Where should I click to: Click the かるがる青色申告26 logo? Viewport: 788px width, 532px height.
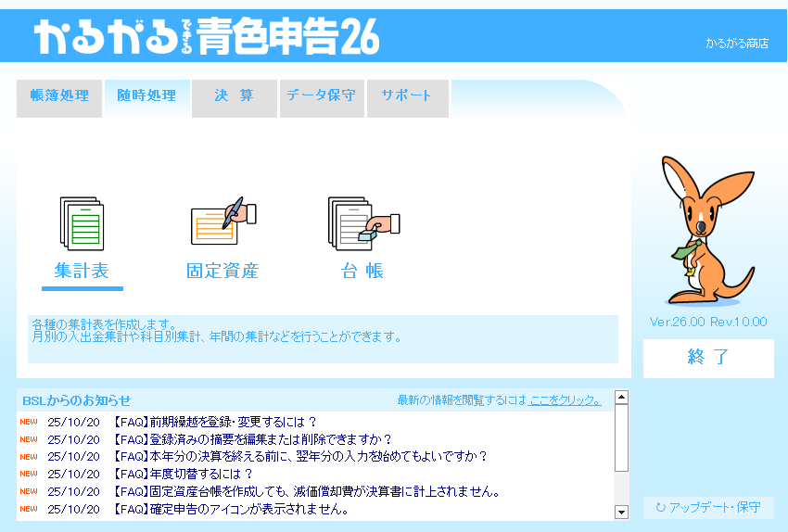207,36
